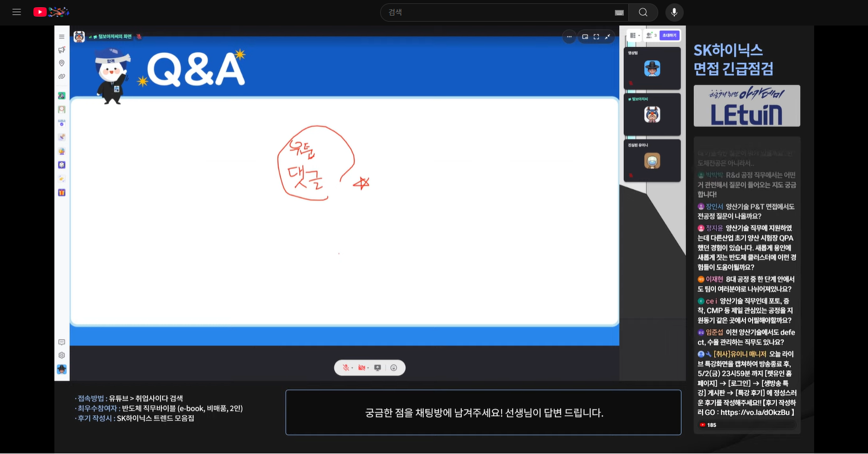Show the participant list with count 3

651,36
